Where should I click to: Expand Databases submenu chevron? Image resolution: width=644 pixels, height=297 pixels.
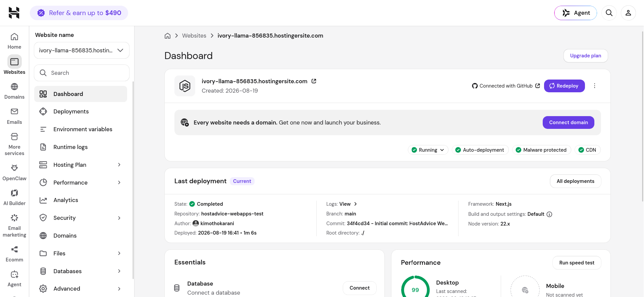click(119, 271)
